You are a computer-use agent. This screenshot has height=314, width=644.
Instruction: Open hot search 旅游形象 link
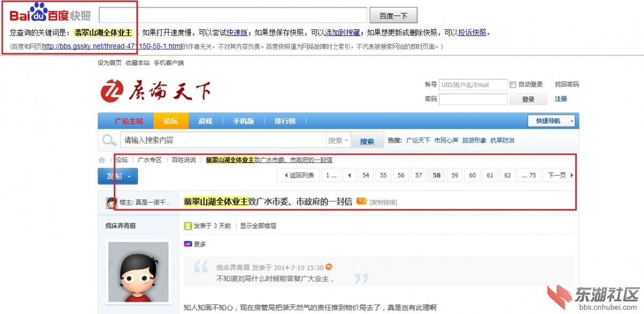pos(474,140)
